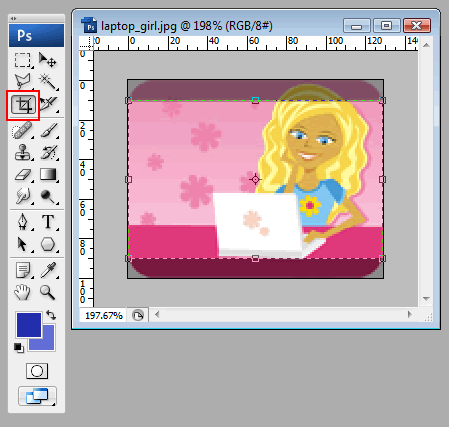Select the Slice tool
The height and width of the screenshot is (427, 449).
[x=49, y=104]
